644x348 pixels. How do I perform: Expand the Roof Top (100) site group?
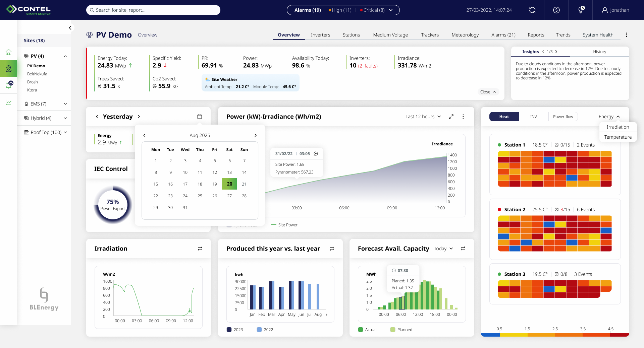[x=65, y=132]
